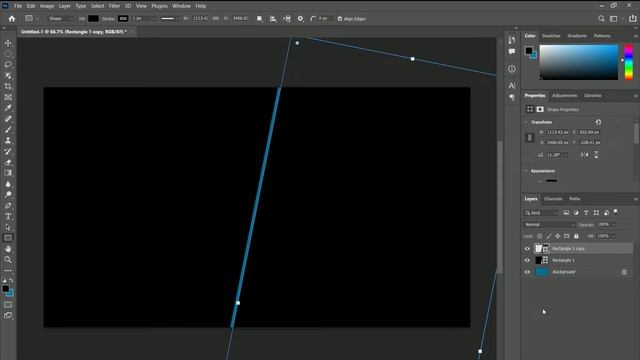
Task: Hide the Background layer
Action: pos(527,272)
